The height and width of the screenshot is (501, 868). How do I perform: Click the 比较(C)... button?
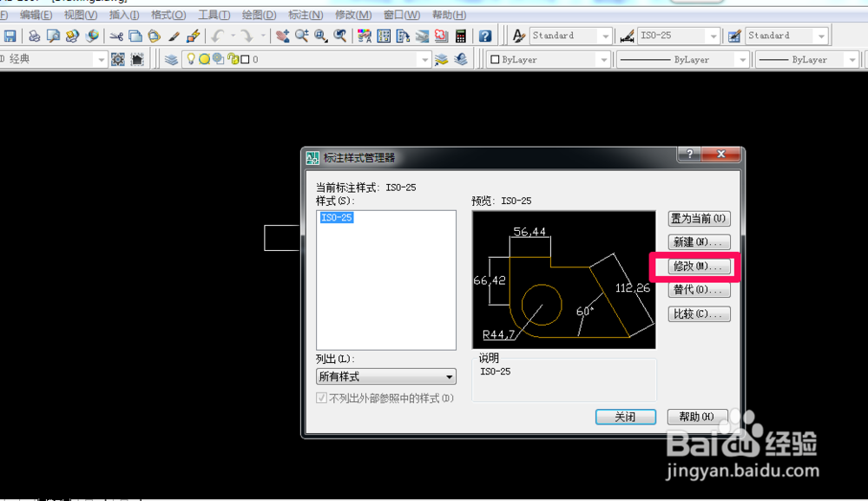(x=699, y=314)
